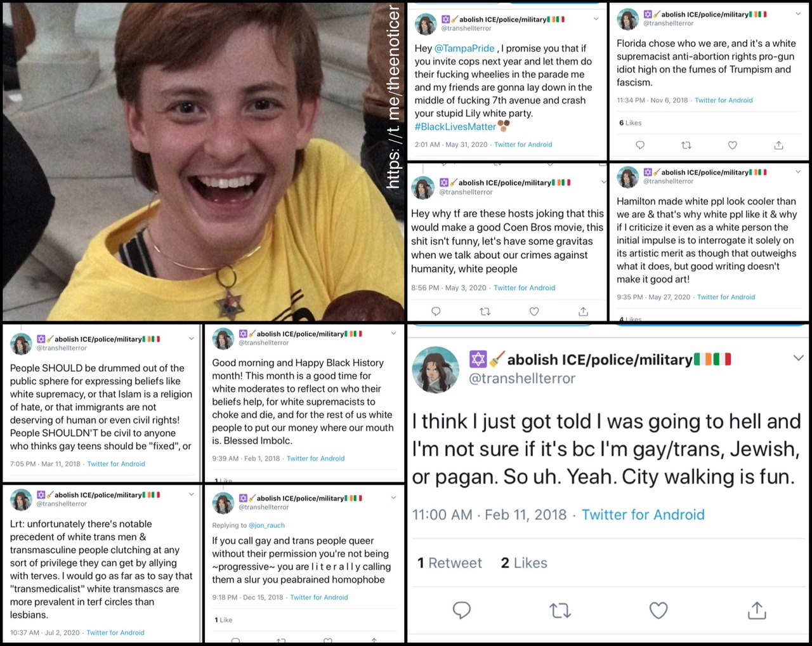Reply to the "City walking is fun" tweet
Screen dimensions: 812x646
point(462,610)
